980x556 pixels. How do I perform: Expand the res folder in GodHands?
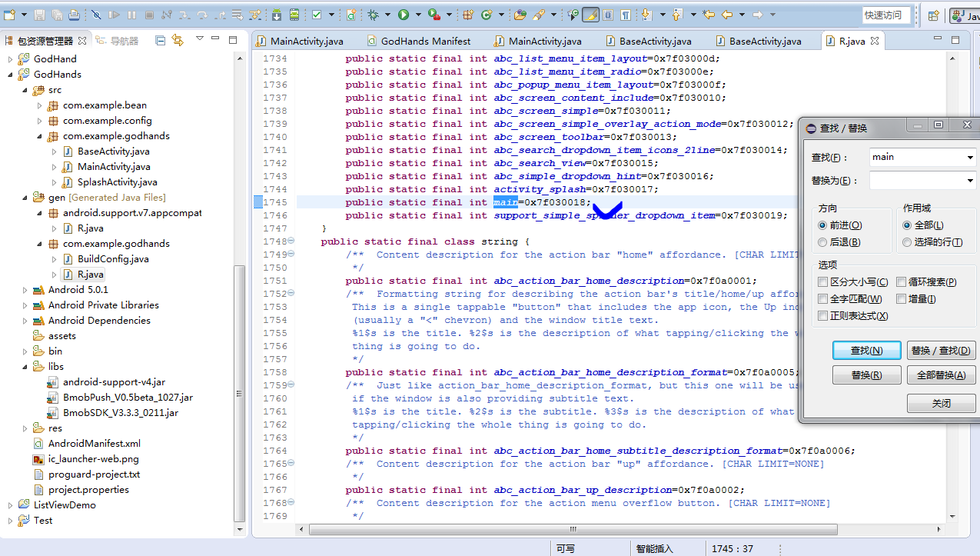coord(25,428)
